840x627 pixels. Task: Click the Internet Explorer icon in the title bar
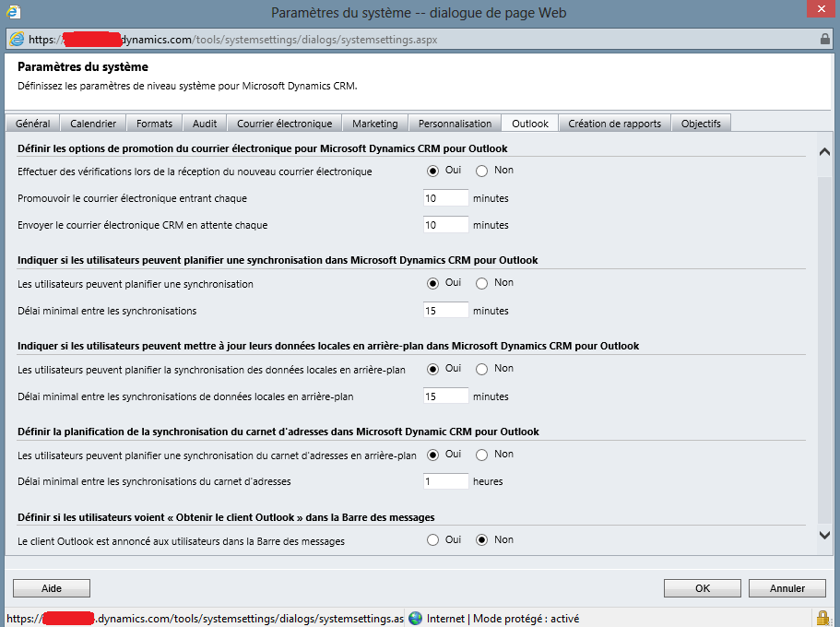[14, 12]
